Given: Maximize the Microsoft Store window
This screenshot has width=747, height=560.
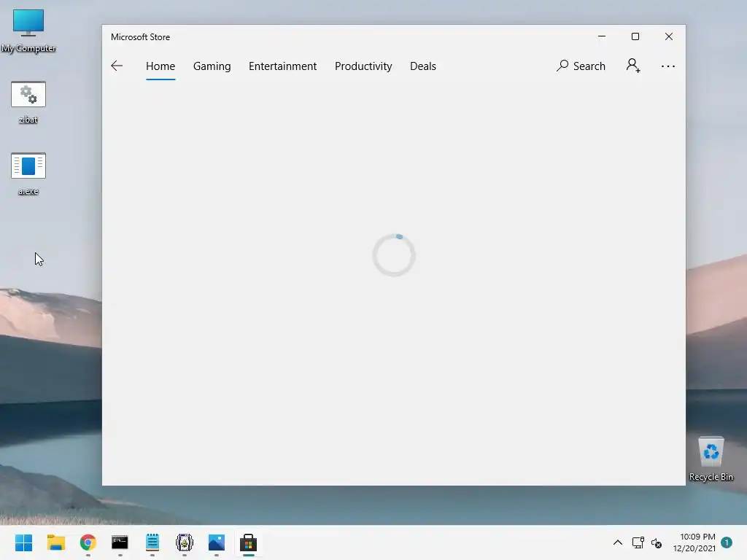Looking at the screenshot, I should click(x=635, y=36).
